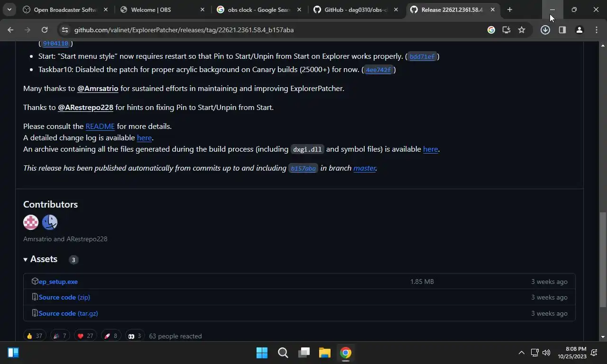Open the network icon in system tray
This screenshot has height=364, width=607.
tap(534, 353)
